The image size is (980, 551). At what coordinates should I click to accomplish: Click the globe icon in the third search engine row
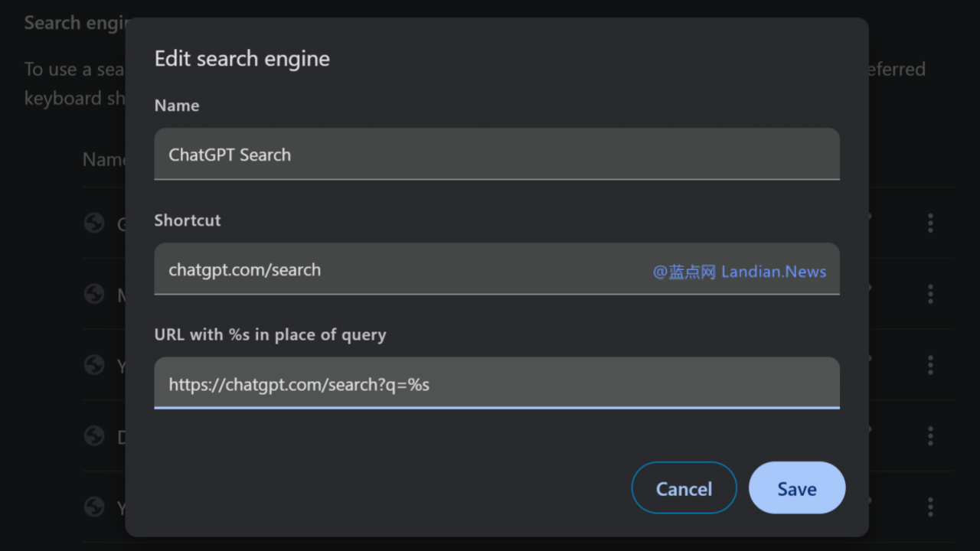pyautogui.click(x=94, y=365)
